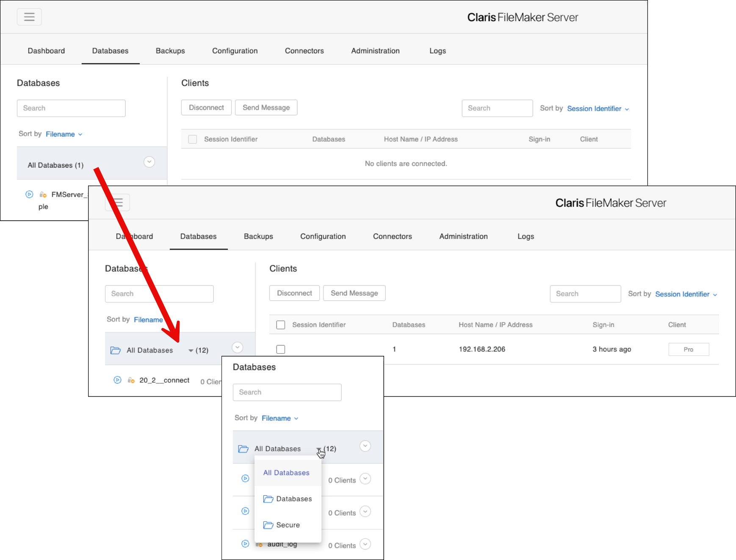Screen dimensions: 736x560
Task: Click lock file icon beside 20_2__connect
Action: tap(131, 380)
